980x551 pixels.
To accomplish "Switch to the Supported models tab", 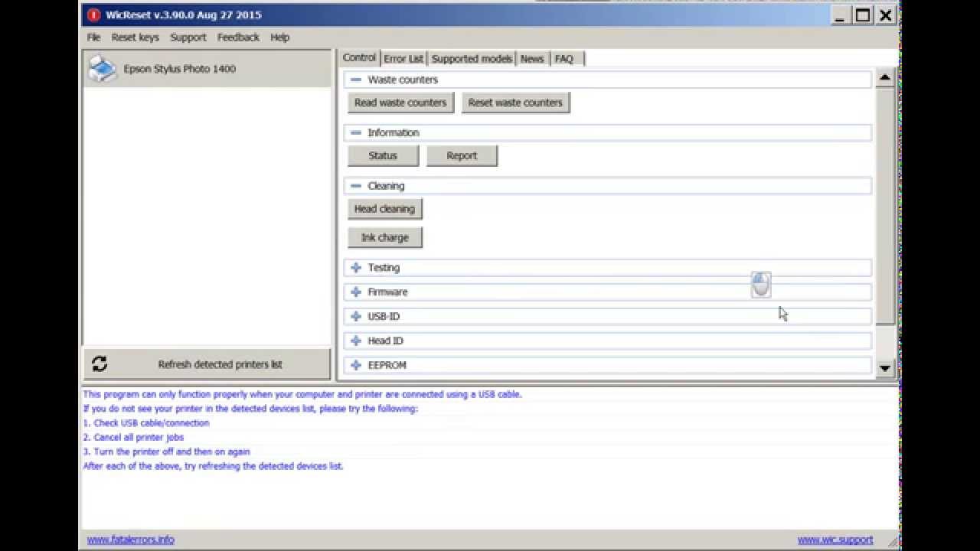I will [472, 59].
